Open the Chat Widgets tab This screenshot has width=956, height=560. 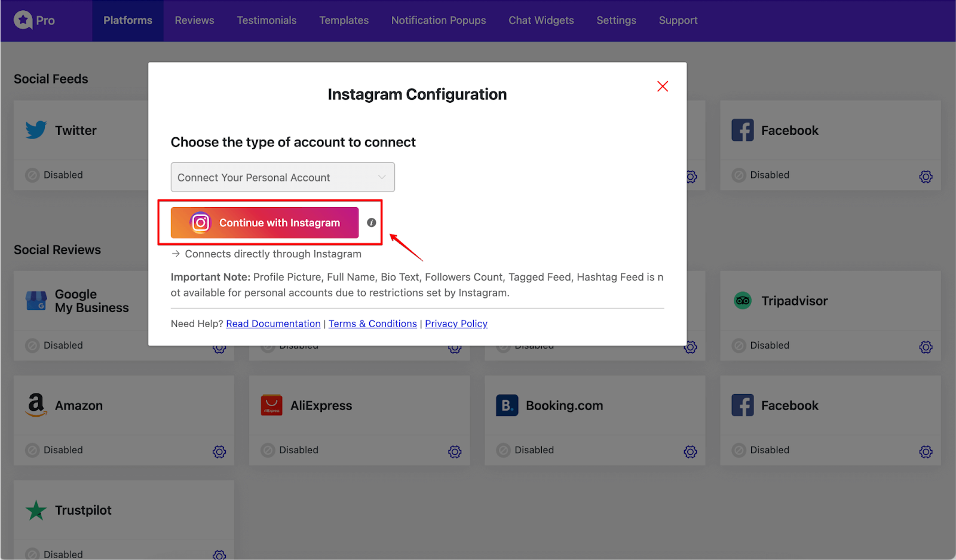(541, 20)
